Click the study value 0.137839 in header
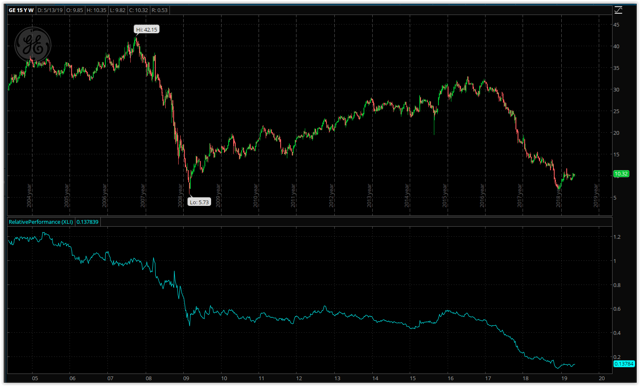 pyautogui.click(x=87, y=222)
